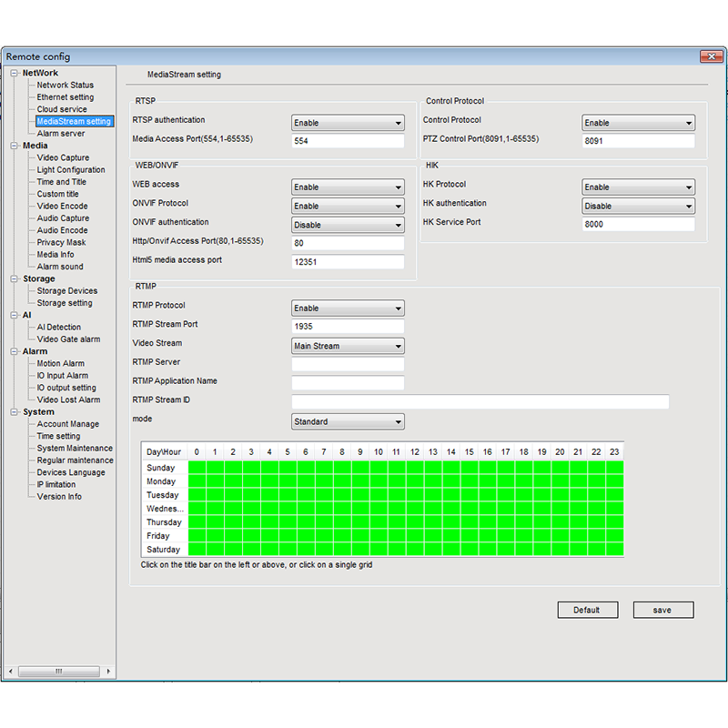
Task: Click the Default button
Action: pos(588,610)
